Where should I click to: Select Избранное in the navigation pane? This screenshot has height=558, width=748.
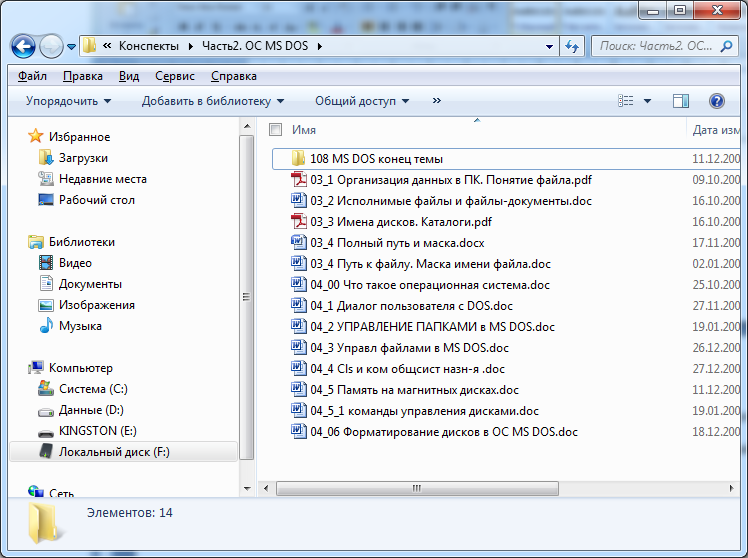click(x=80, y=137)
